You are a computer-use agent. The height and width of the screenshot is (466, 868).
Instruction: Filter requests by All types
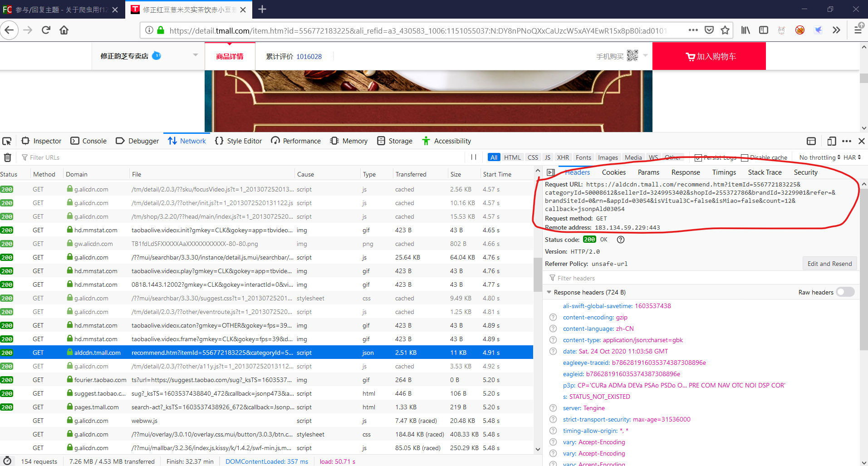tap(494, 157)
